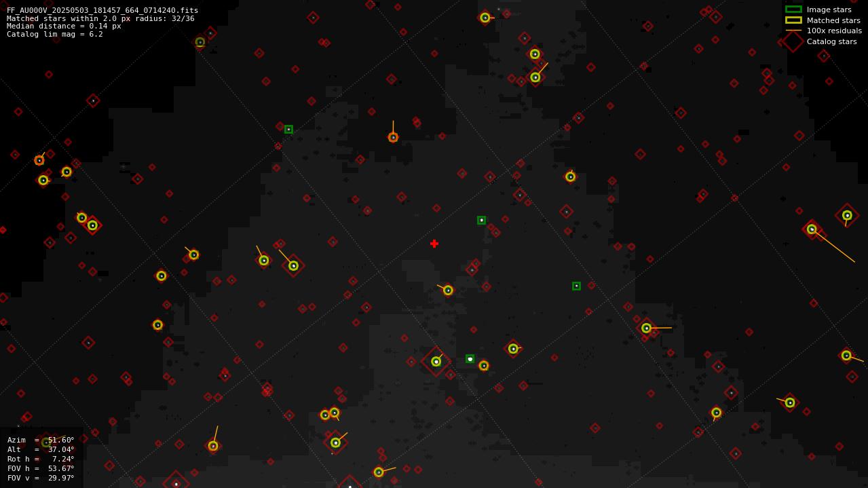This screenshot has height=488, width=868.
Task: Click the 'Rot h = 7.24°' readout
Action: pyautogui.click(x=41, y=459)
